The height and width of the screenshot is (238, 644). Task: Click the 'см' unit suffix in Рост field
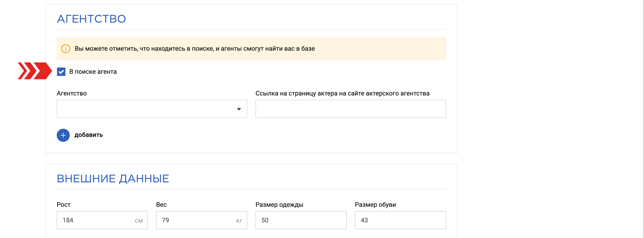click(139, 221)
